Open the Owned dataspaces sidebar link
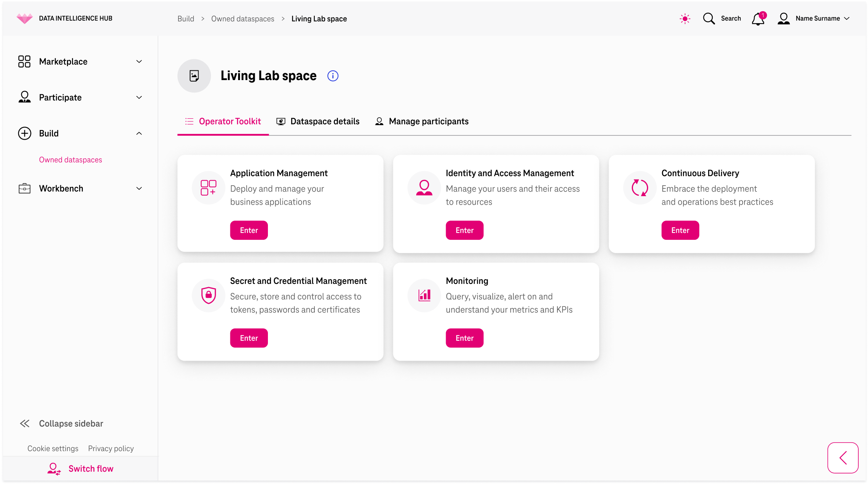 pyautogui.click(x=70, y=160)
